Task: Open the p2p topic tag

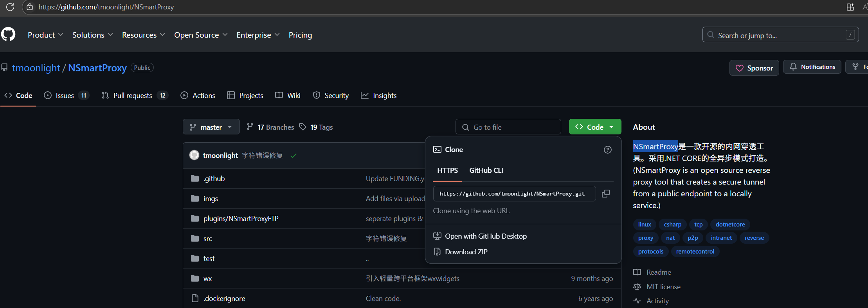Action: 693,238
